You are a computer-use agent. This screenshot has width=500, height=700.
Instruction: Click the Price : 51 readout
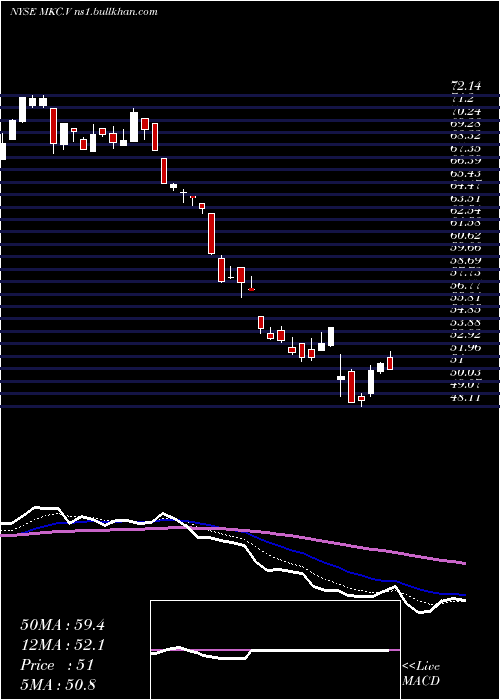(x=57, y=665)
